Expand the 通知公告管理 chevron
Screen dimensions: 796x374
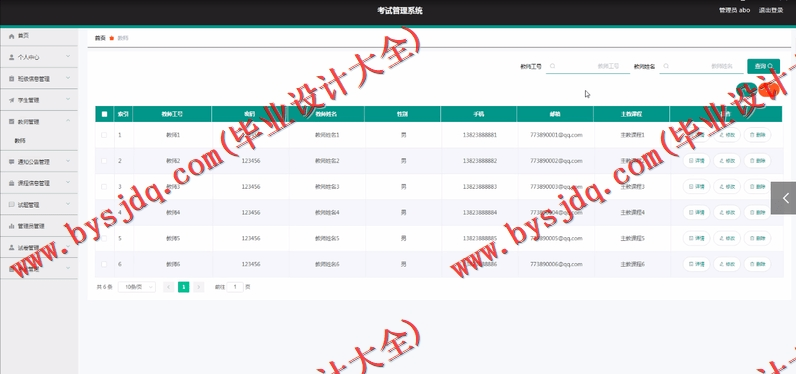pos(68,161)
